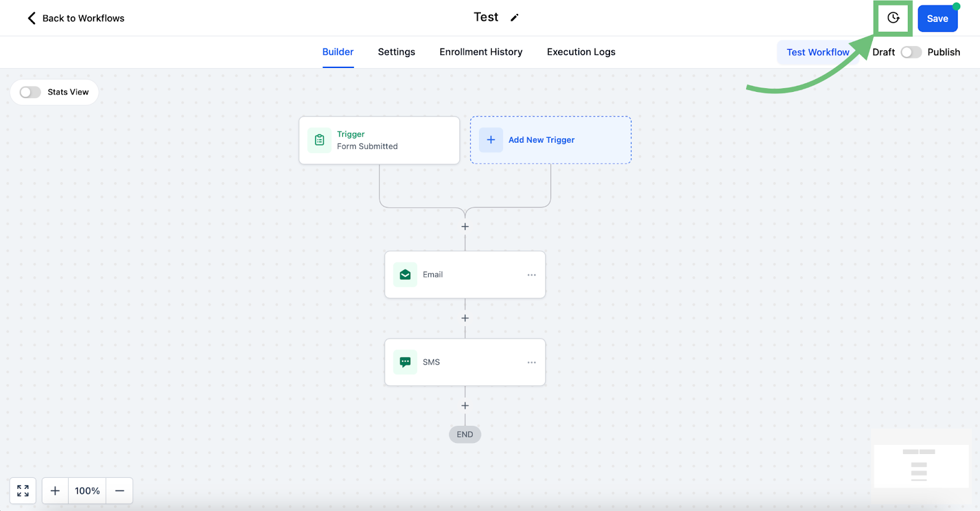Screen dimensions: 980x511
Task: Open the three-dot menu on Email step
Action: [532, 275]
